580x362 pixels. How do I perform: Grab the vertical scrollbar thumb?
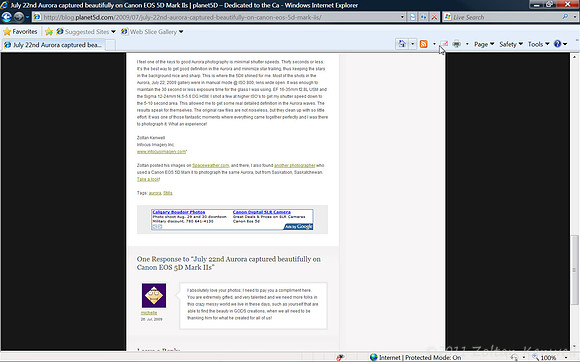pos(574,270)
